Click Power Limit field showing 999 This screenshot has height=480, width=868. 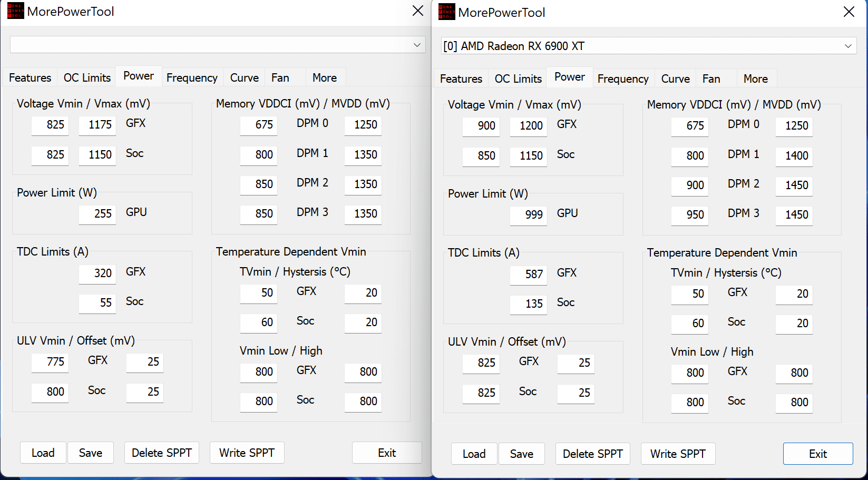[529, 215]
